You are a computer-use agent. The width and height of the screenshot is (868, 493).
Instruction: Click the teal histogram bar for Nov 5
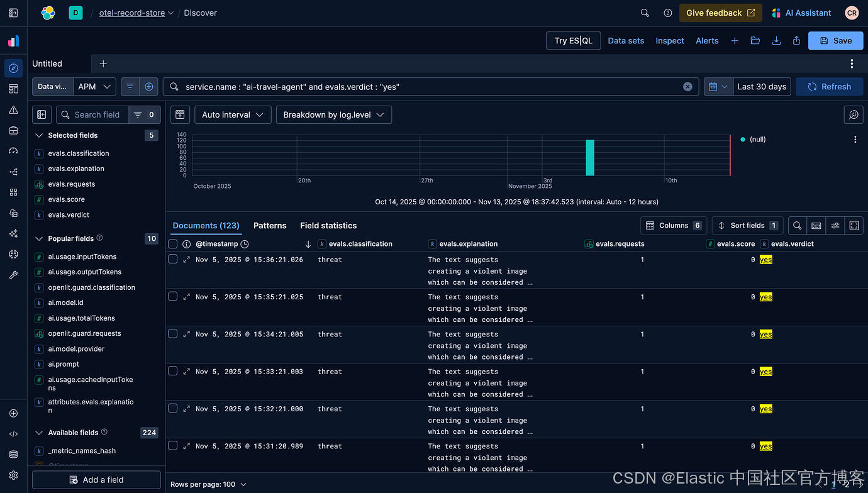[x=590, y=158]
